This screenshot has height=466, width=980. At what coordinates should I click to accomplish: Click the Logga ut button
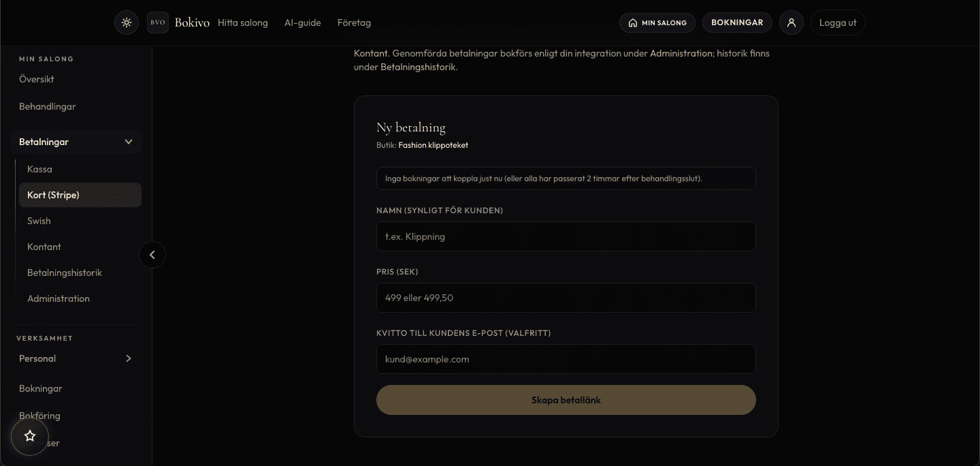(838, 22)
